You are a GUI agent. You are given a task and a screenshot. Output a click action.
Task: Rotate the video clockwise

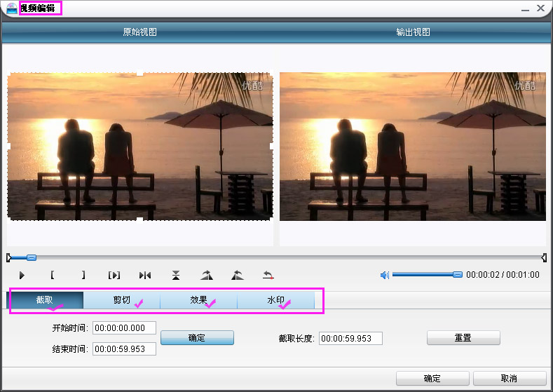coord(207,275)
